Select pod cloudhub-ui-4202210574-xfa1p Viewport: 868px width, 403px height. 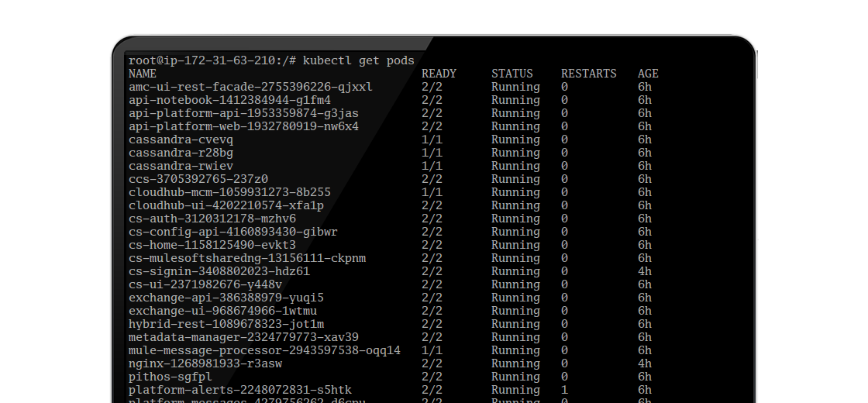226,205
